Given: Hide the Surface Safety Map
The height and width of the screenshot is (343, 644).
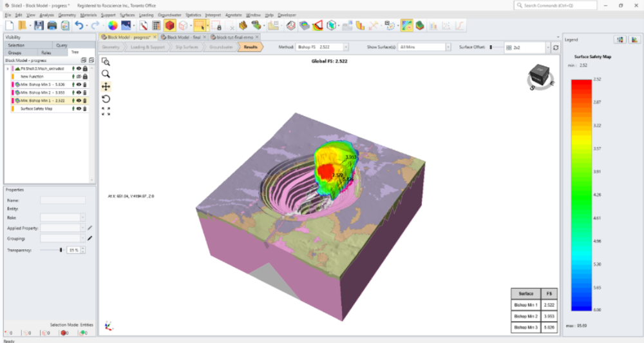Looking at the screenshot, I should 79,108.
